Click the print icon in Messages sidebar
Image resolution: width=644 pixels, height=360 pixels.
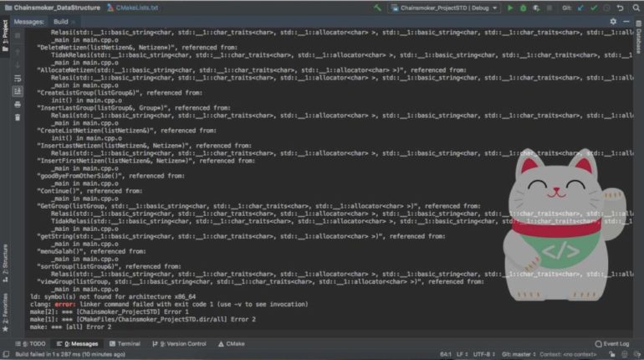point(18,104)
